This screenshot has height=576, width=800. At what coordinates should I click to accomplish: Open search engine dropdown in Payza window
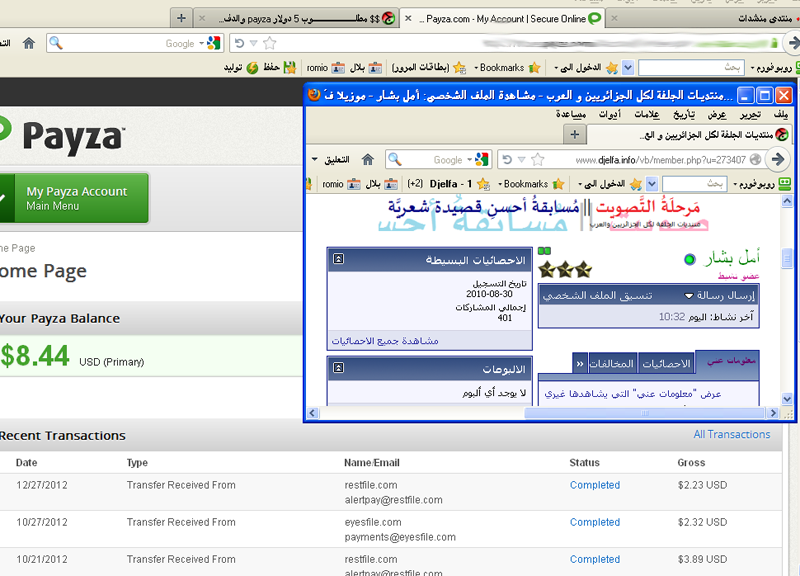[202, 43]
